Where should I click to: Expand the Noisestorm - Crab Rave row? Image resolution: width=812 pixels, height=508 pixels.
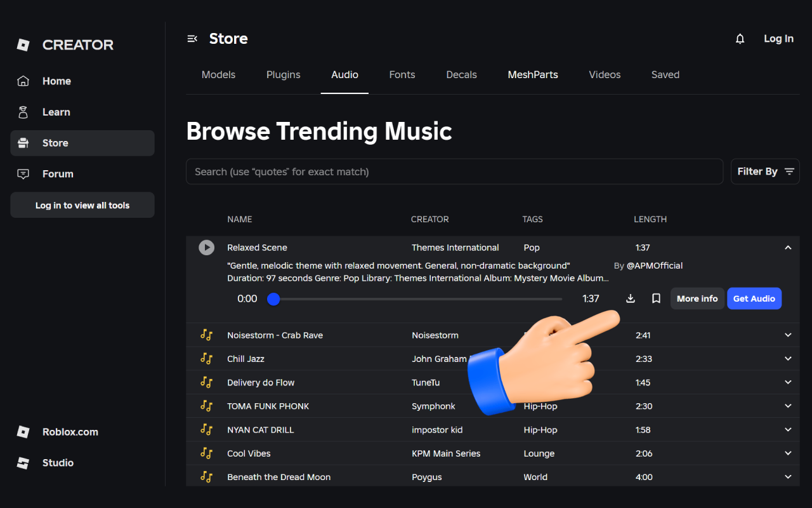[x=788, y=335]
